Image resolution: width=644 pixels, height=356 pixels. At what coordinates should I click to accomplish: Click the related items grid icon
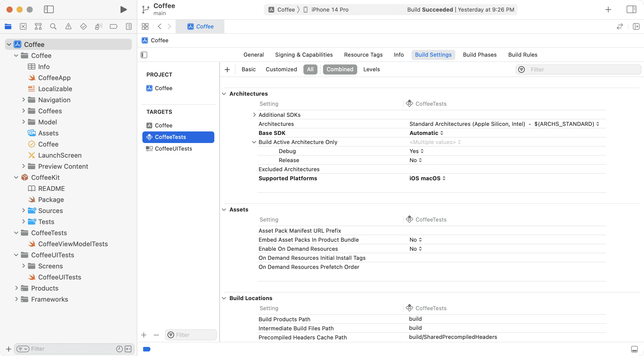tap(145, 26)
